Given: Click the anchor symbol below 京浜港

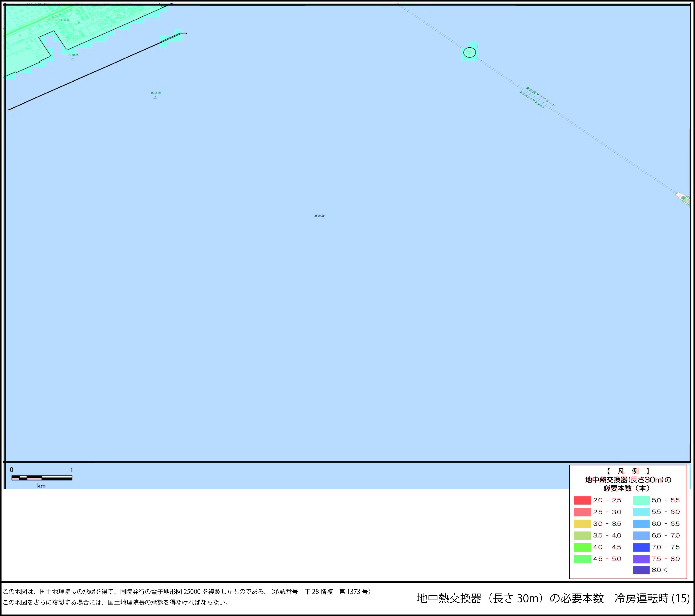Looking at the screenshot, I should [x=155, y=98].
